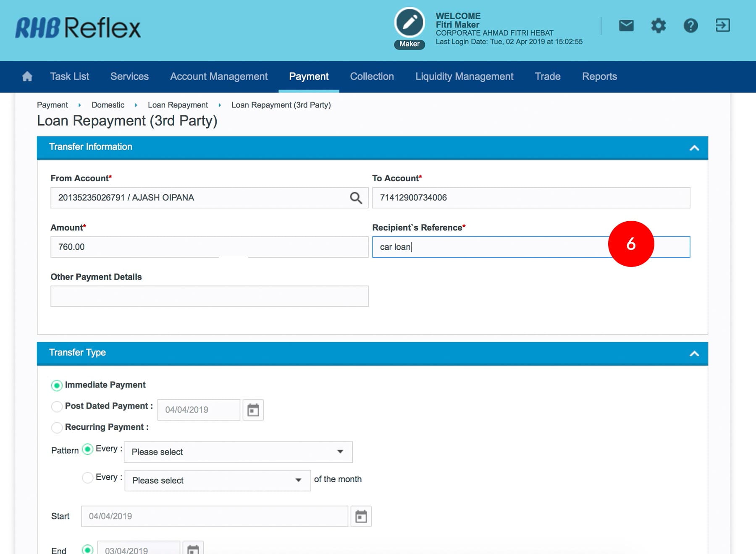Collapse the Transfer Type section
This screenshot has width=756, height=554.
pyautogui.click(x=694, y=353)
